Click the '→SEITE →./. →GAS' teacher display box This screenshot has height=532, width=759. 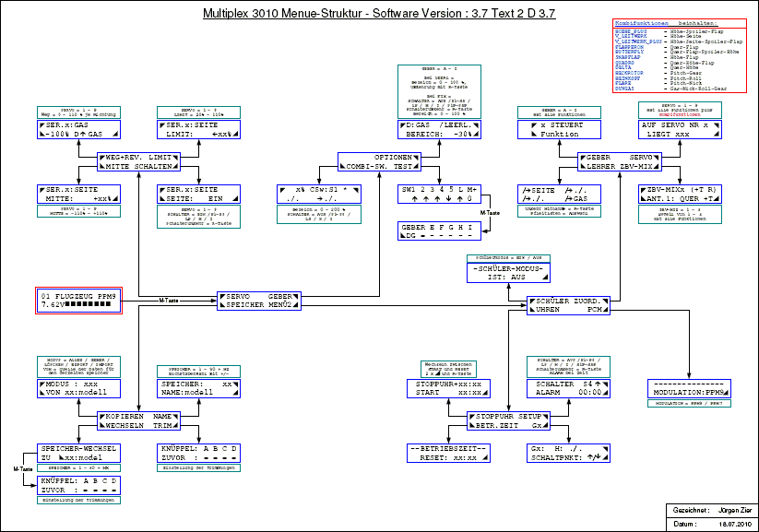[x=559, y=195]
